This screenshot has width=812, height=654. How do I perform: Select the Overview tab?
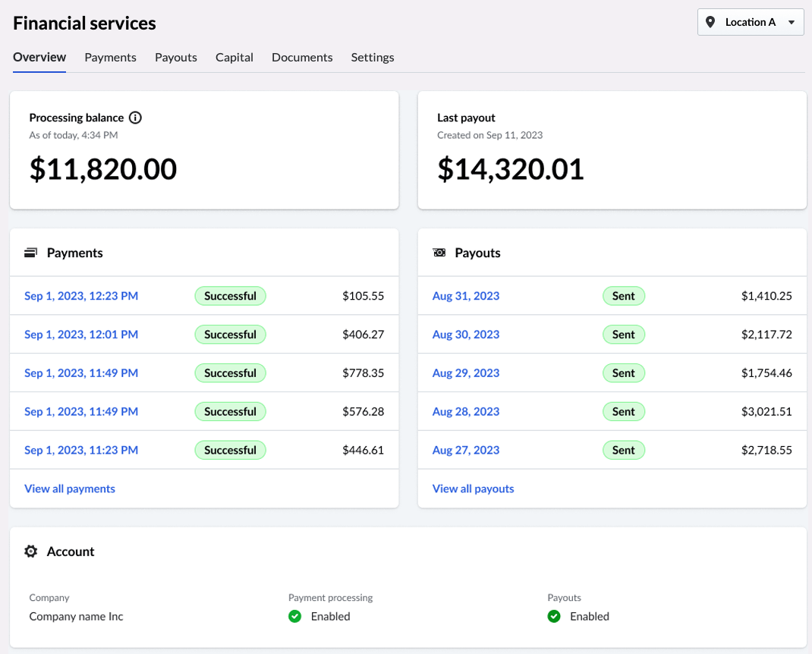pyautogui.click(x=39, y=57)
